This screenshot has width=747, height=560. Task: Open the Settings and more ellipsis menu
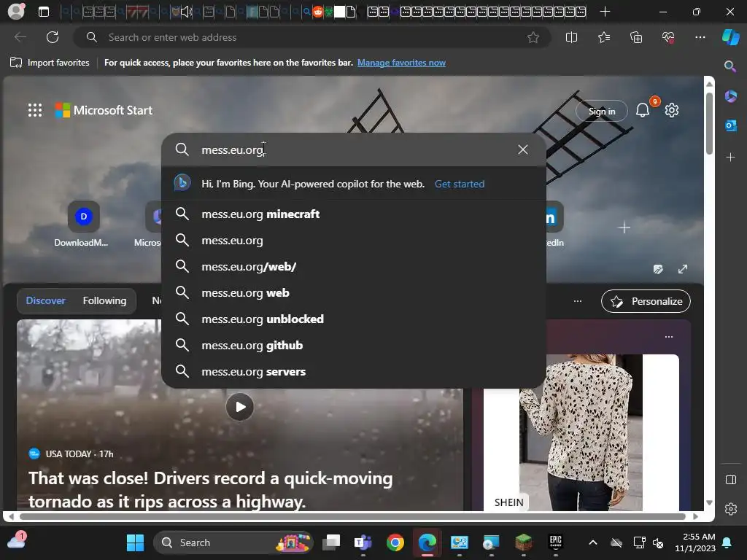pyautogui.click(x=700, y=37)
